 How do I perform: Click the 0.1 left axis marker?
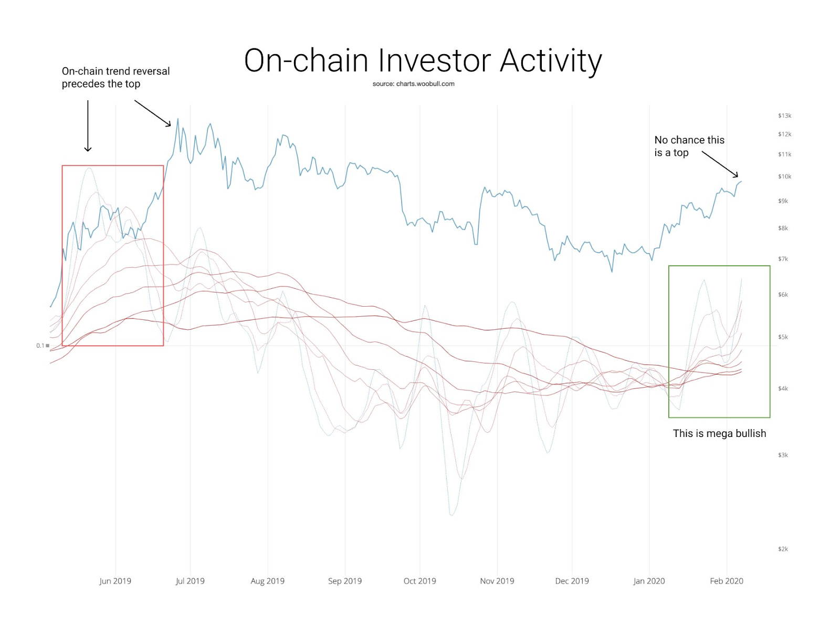(x=43, y=346)
